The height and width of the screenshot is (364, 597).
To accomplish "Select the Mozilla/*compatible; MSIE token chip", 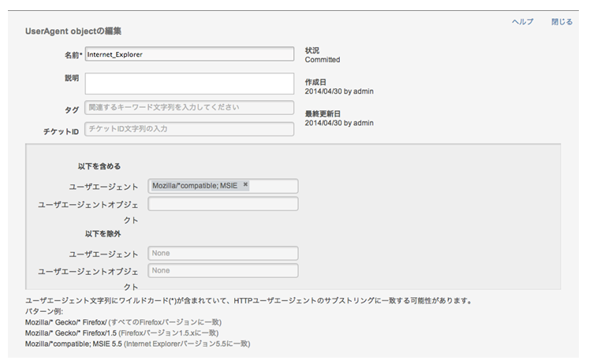I will coord(195,186).
